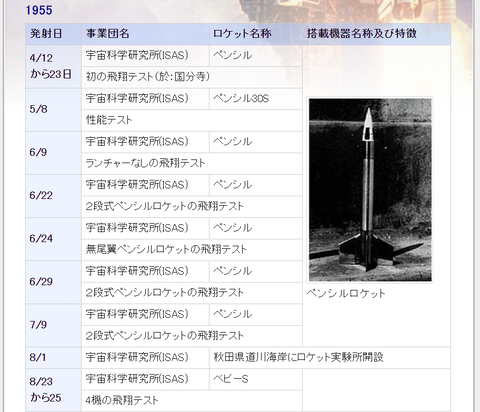Screen dimensions: 480x412
Task: Select the 5/8 date cell
Action: pos(53,110)
